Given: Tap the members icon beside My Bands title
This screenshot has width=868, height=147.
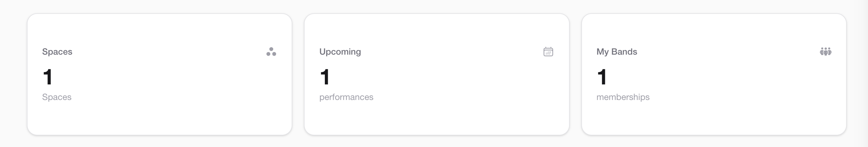Looking at the screenshot, I should point(826,52).
